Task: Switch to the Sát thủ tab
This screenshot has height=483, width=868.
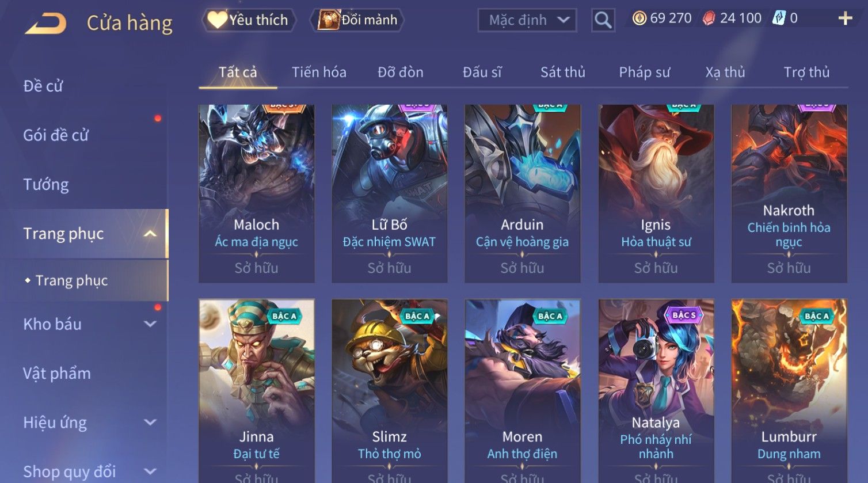Action: pos(562,72)
